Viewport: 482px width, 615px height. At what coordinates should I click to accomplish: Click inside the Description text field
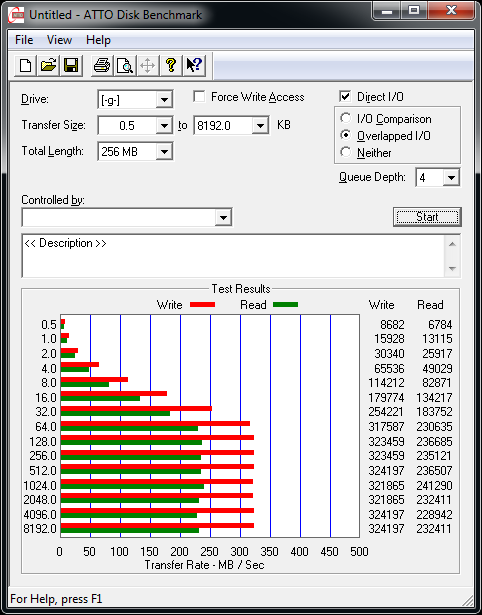[234, 256]
